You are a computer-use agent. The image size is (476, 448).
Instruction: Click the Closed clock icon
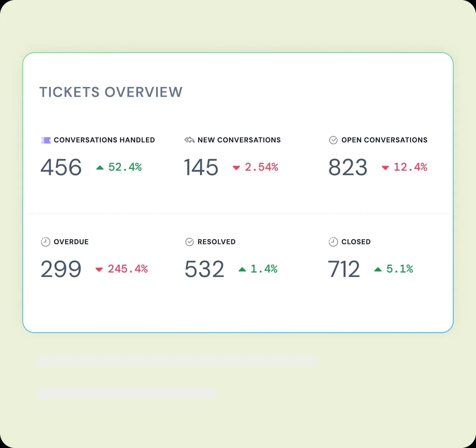click(333, 242)
